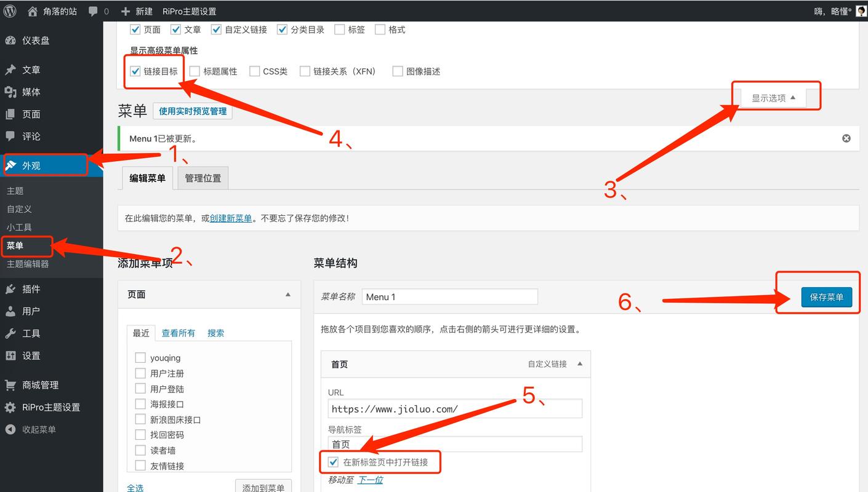
Task: Open the 主题 submenu item
Action: (x=15, y=191)
